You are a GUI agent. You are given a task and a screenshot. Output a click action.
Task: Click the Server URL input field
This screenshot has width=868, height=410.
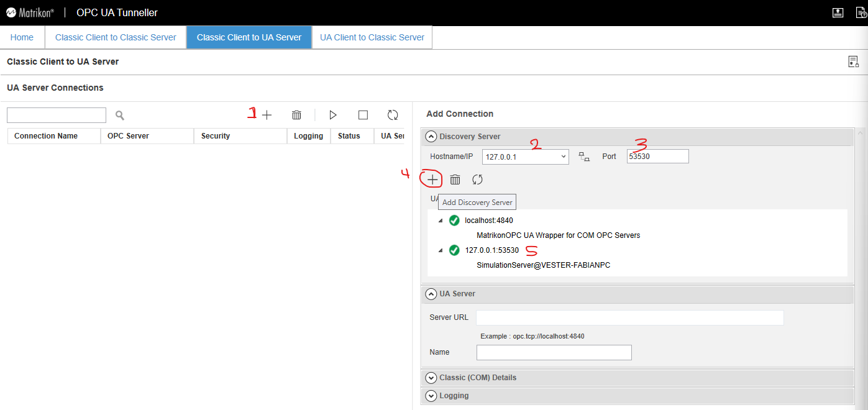[x=630, y=317]
